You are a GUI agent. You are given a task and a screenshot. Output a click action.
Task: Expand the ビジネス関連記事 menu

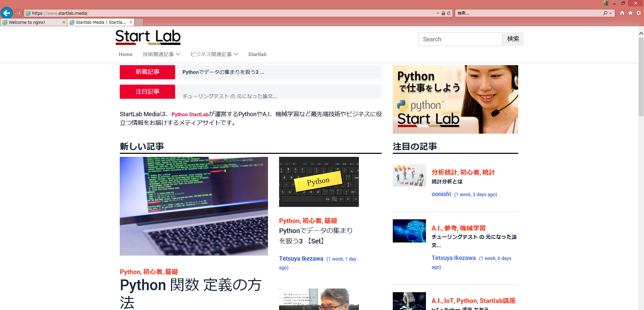pyautogui.click(x=214, y=54)
